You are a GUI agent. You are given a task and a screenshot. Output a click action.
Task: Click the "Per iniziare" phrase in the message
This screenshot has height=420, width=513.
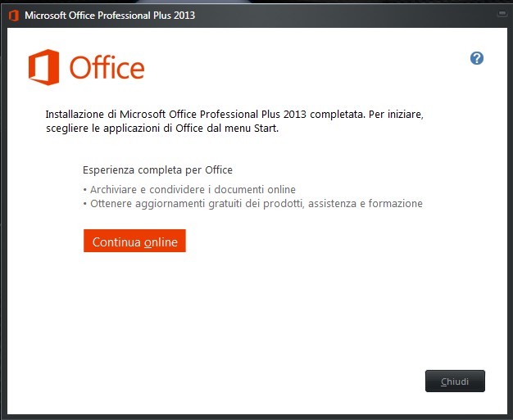pyautogui.click(x=396, y=115)
